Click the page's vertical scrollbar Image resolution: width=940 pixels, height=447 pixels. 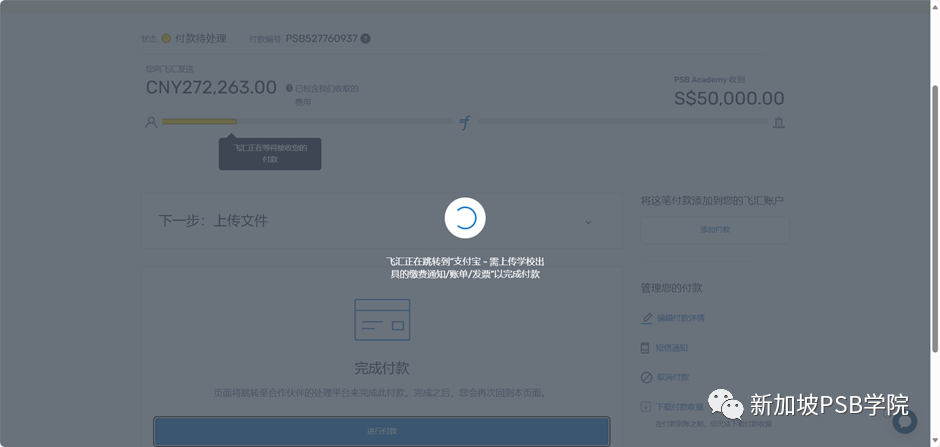pyautogui.click(x=934, y=200)
